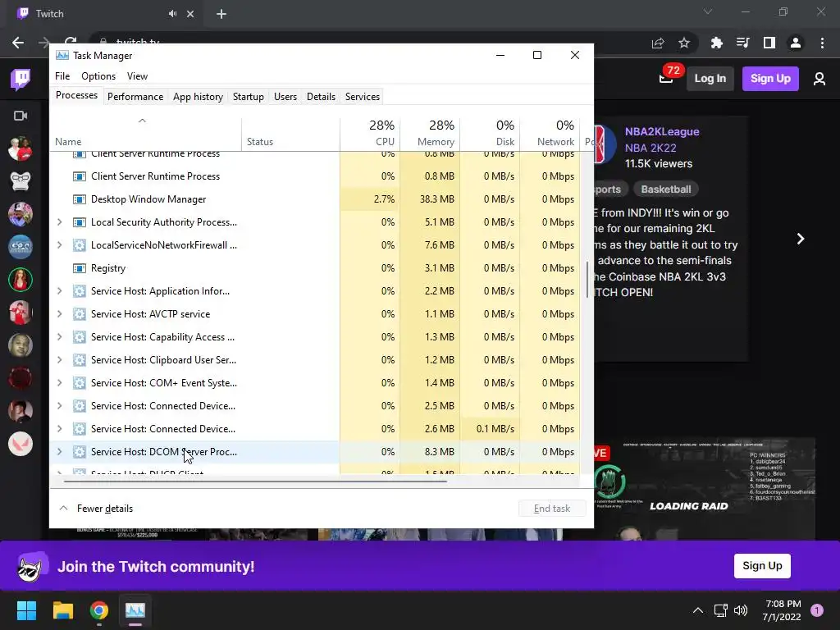This screenshot has width=840, height=630.
Task: Open the followed channels camera icon in sidebar
Action: click(21, 116)
